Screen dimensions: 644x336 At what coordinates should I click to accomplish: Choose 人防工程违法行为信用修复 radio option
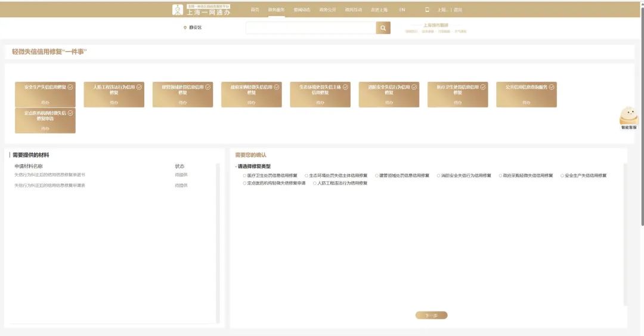click(314, 183)
